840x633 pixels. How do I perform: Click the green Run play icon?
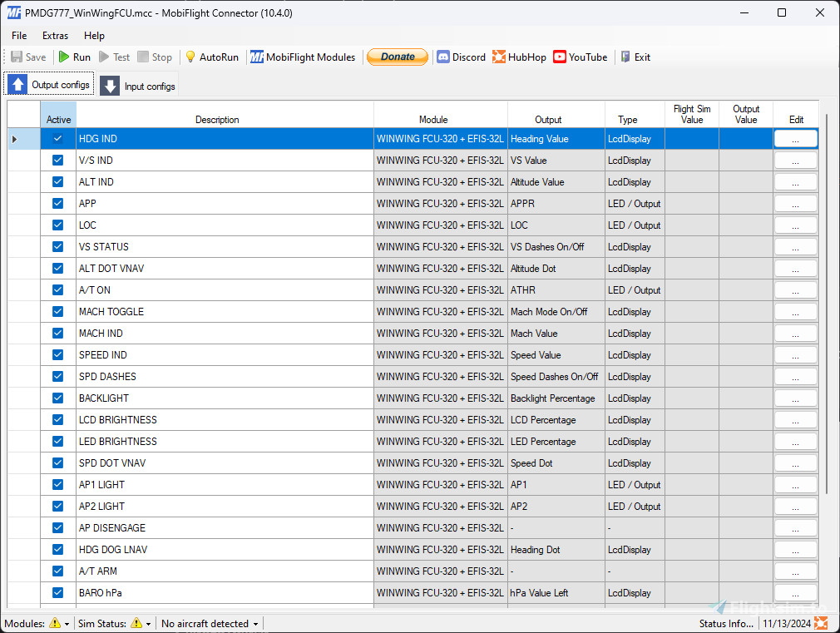[x=64, y=57]
